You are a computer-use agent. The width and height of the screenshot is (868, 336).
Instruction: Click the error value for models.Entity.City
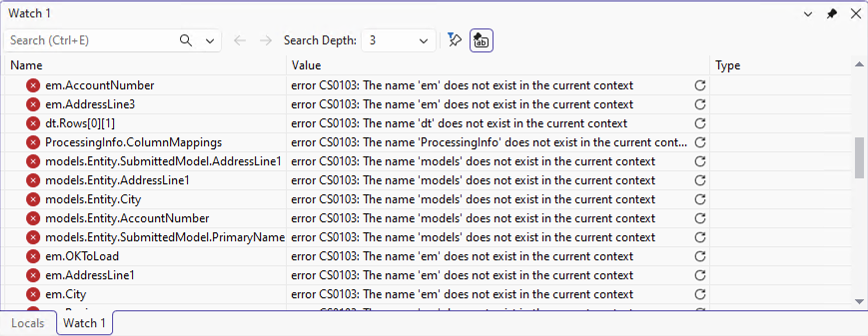point(473,199)
